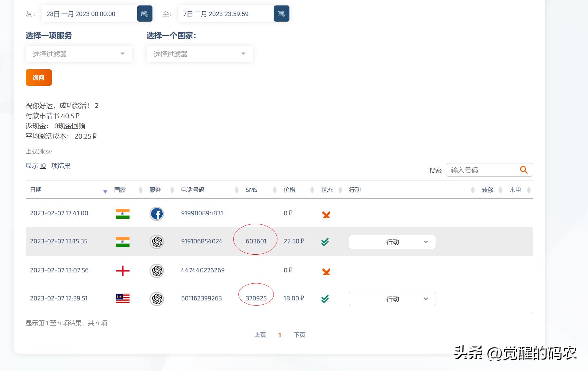Open 行动 dropdown for 601162399263 row
The image size is (588, 371).
392,299
